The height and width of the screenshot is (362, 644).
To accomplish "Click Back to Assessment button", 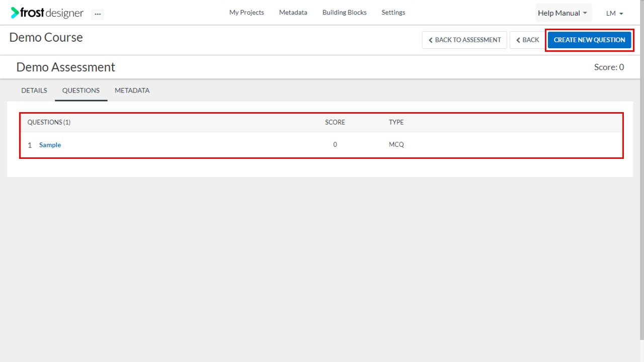I will pyautogui.click(x=464, y=40).
